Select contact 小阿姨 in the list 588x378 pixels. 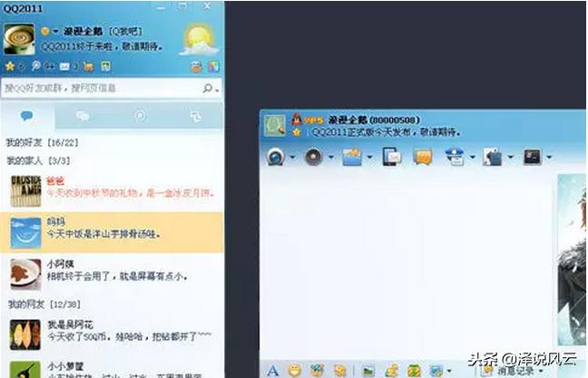click(113, 275)
